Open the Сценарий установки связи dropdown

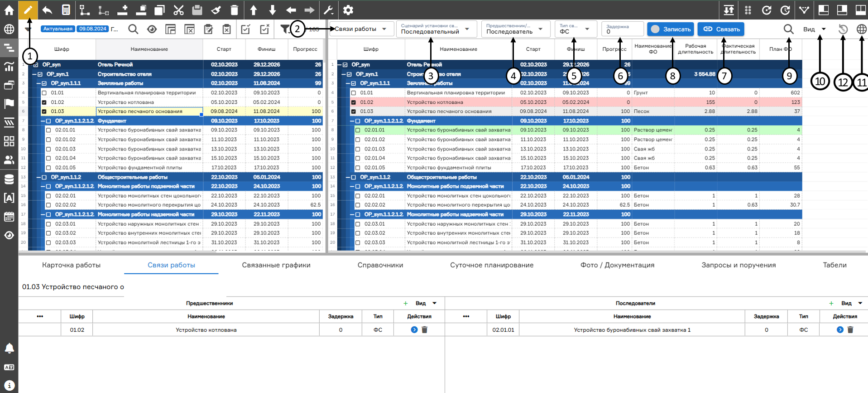tap(436, 29)
